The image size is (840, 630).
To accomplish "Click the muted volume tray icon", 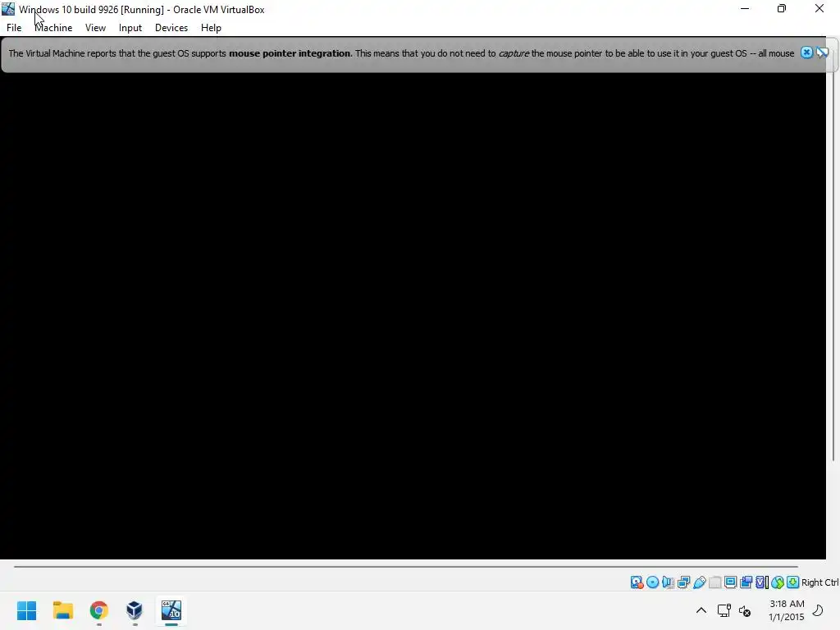I will tap(745, 610).
